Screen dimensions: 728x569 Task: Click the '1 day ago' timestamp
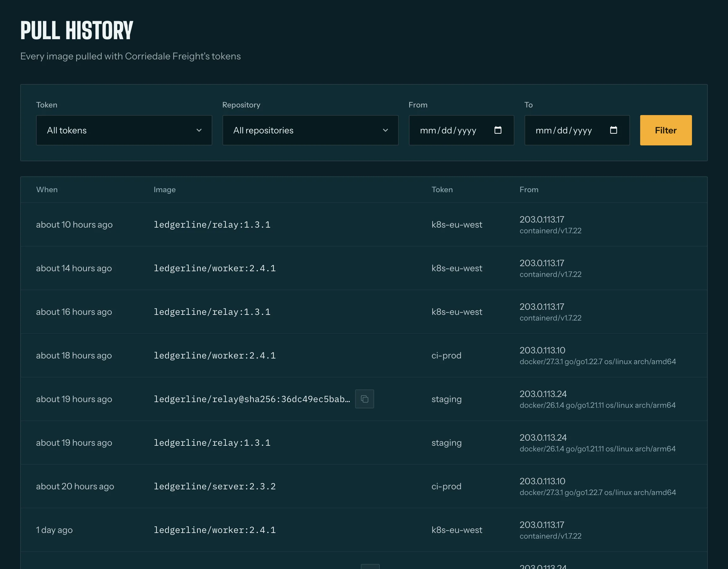(x=54, y=530)
